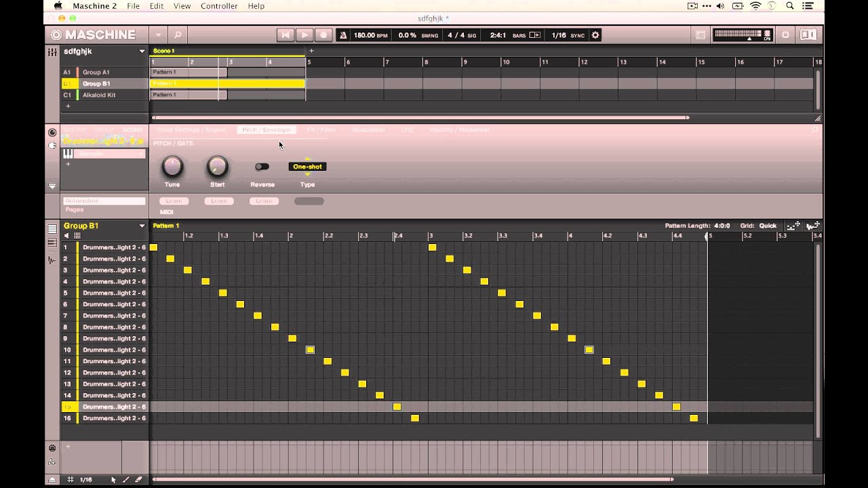Add a new scene with the plus next to Scene 1
Screen dimensions: 868x488
(312, 51)
